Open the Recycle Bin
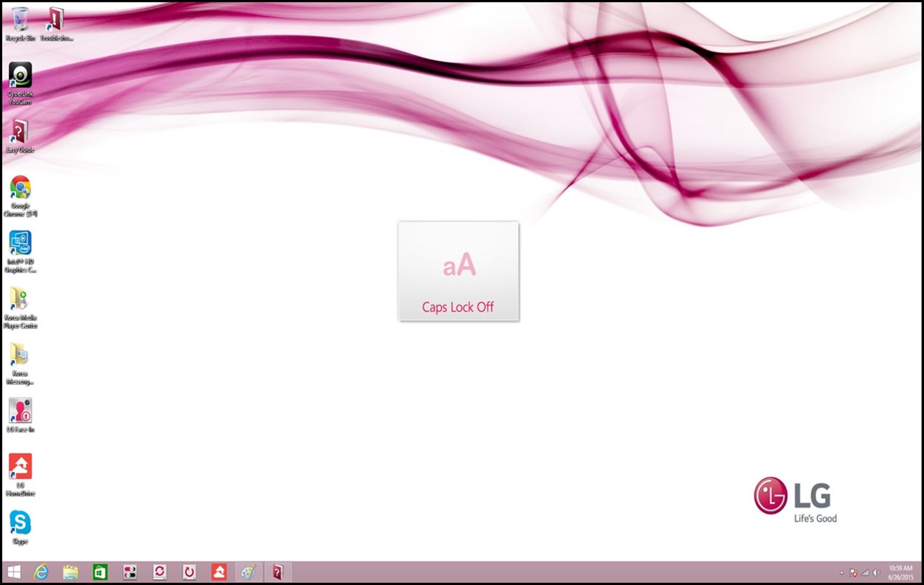Screen dimensions: 924x585 click(20, 19)
